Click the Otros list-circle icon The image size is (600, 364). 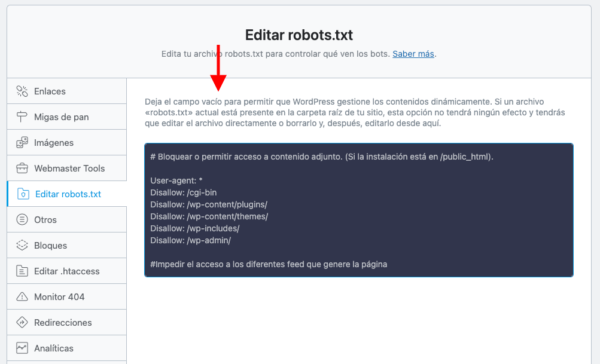point(22,219)
